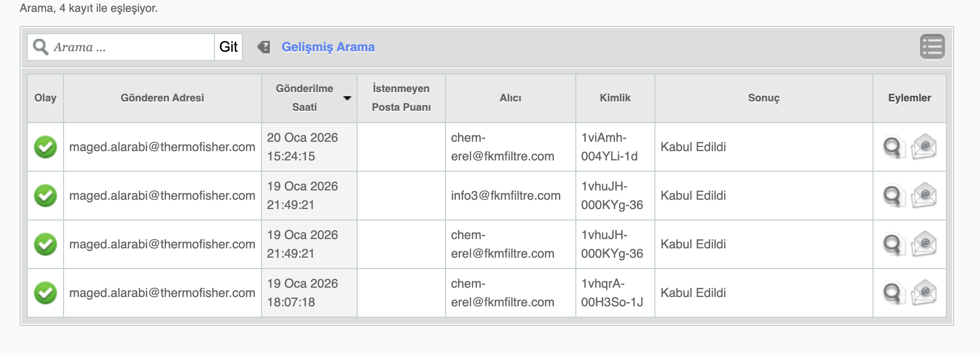980x356 pixels.
Task: Sort by Sonuç column header
Action: (x=763, y=98)
